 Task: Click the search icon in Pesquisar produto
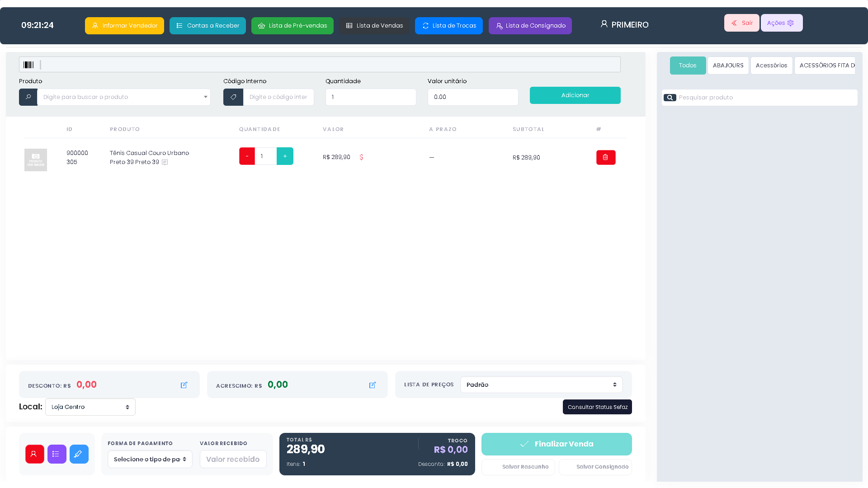(x=670, y=98)
